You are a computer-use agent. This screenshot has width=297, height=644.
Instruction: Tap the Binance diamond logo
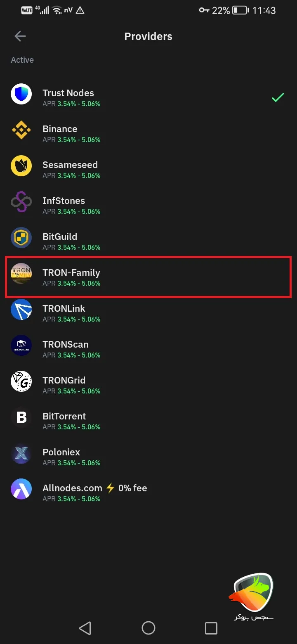click(21, 130)
